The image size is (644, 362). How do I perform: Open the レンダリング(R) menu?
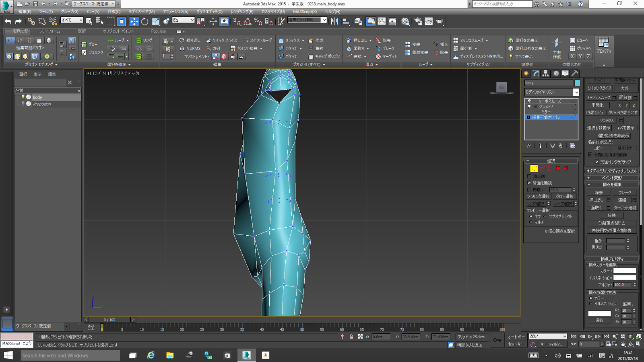coord(242,12)
